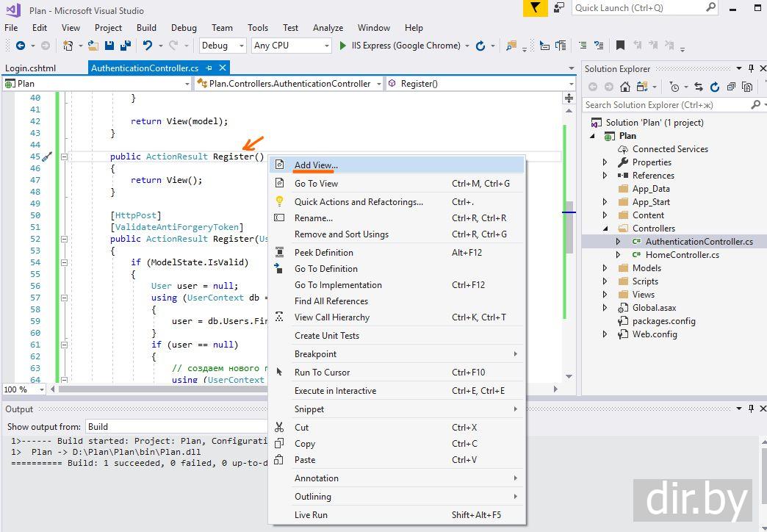Start IIS Express with green play icon
The width and height of the screenshot is (767, 532).
342,46
